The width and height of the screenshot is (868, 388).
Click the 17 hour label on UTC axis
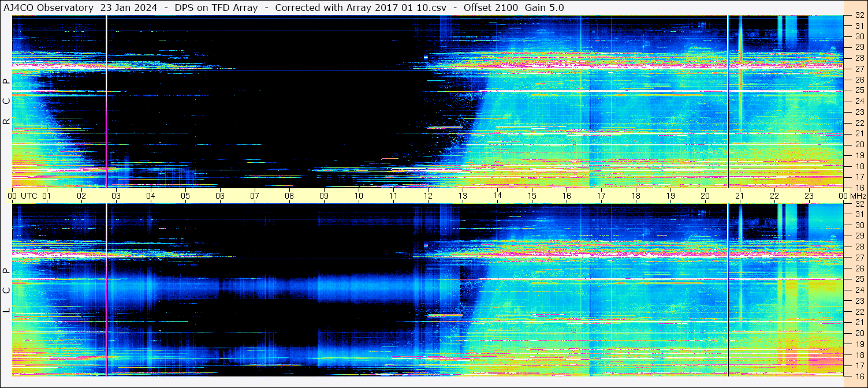(x=601, y=196)
